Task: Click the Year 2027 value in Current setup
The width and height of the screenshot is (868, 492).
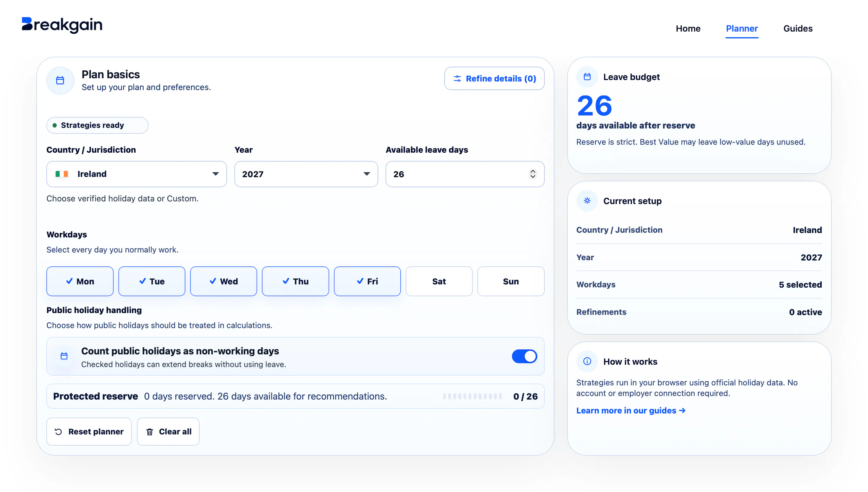Action: tap(811, 257)
